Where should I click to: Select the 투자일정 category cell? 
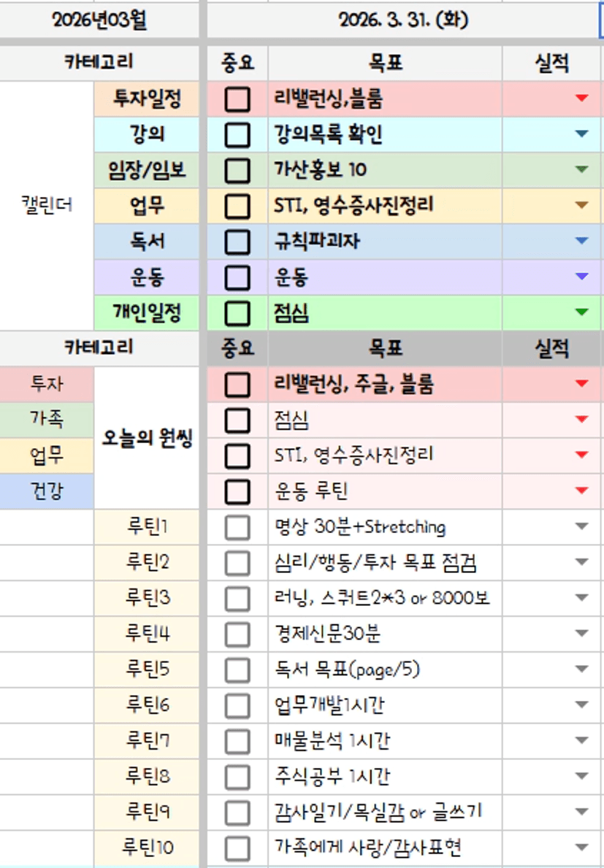147,99
